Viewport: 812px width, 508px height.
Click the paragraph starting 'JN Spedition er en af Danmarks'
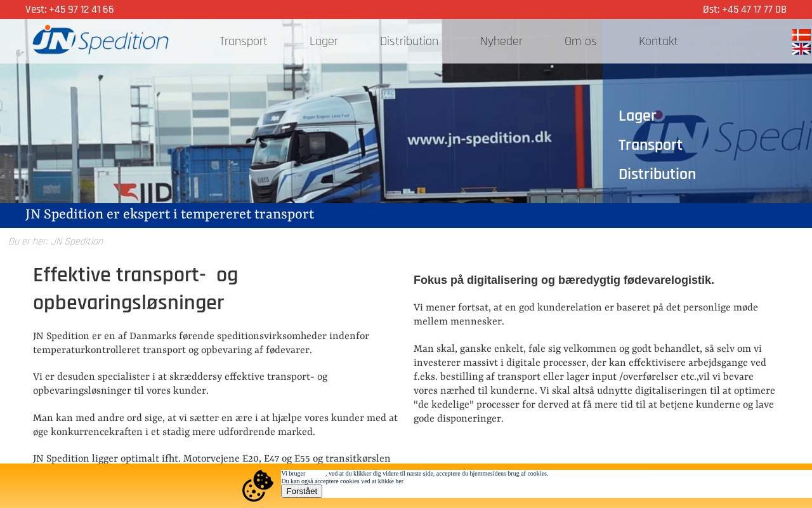(x=201, y=343)
